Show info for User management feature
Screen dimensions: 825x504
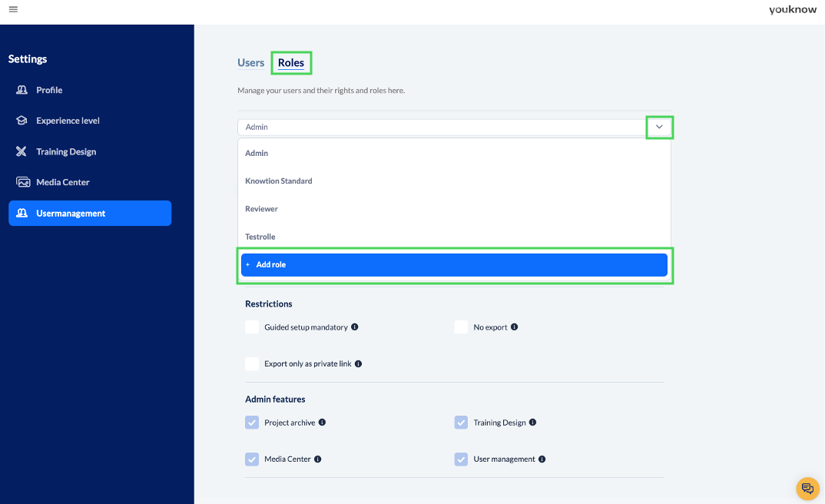pyautogui.click(x=542, y=459)
